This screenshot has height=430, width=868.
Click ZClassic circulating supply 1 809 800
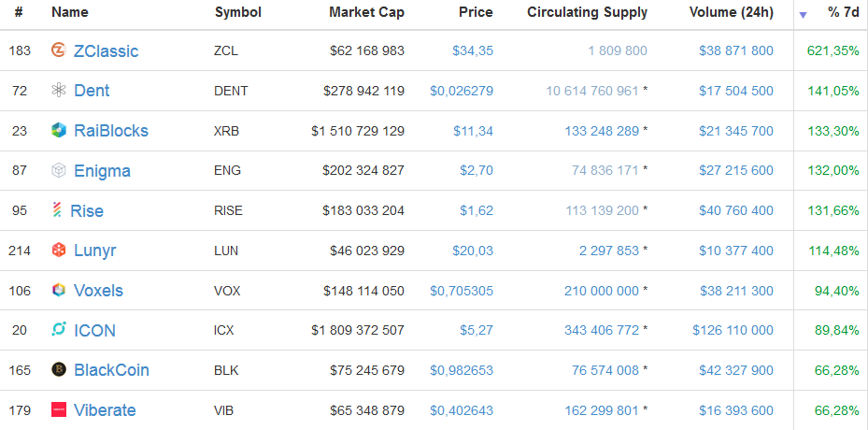(x=618, y=51)
